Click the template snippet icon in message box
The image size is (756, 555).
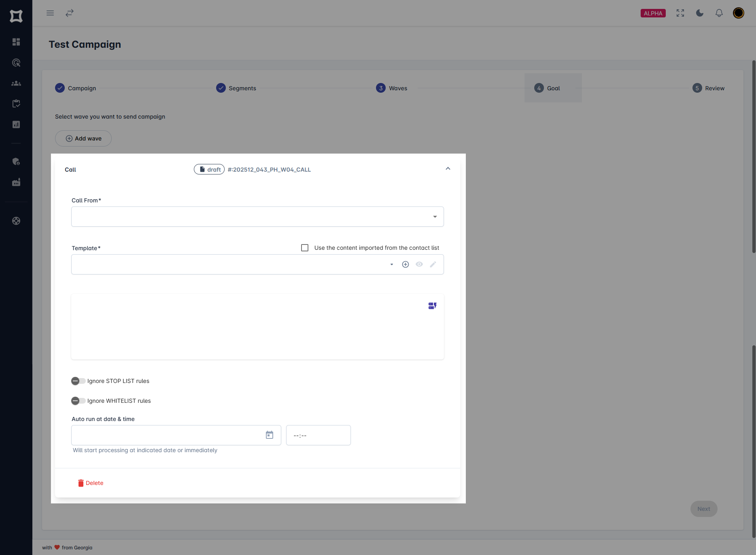(432, 306)
